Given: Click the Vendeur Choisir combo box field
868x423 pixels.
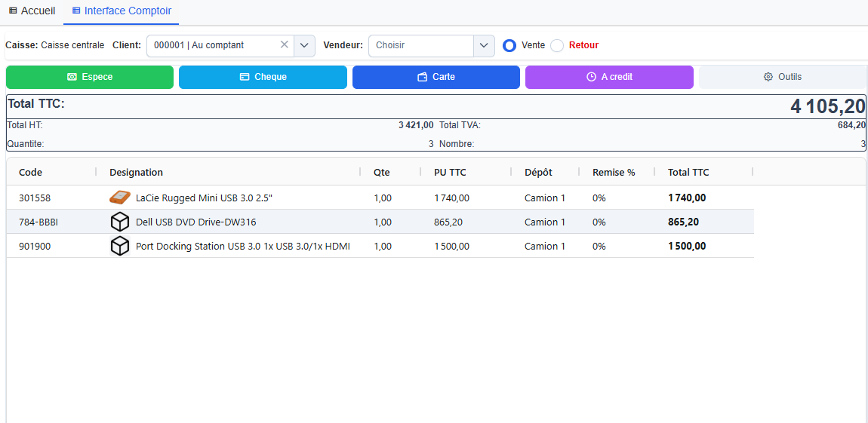Looking at the screenshot, I should [x=421, y=45].
